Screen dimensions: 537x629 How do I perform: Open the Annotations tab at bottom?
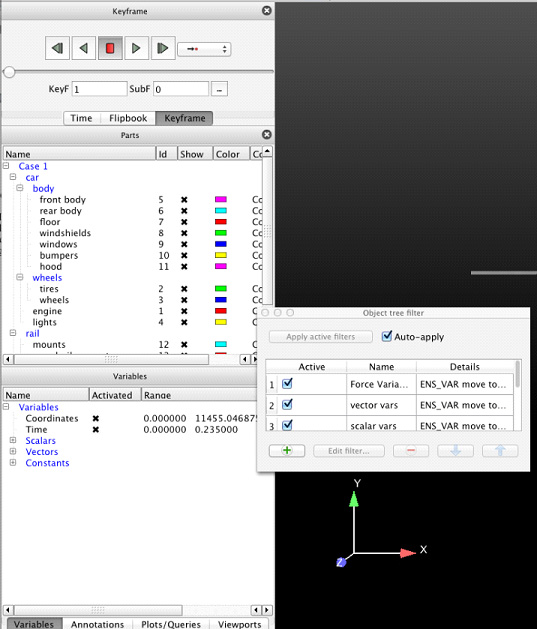tap(97, 624)
